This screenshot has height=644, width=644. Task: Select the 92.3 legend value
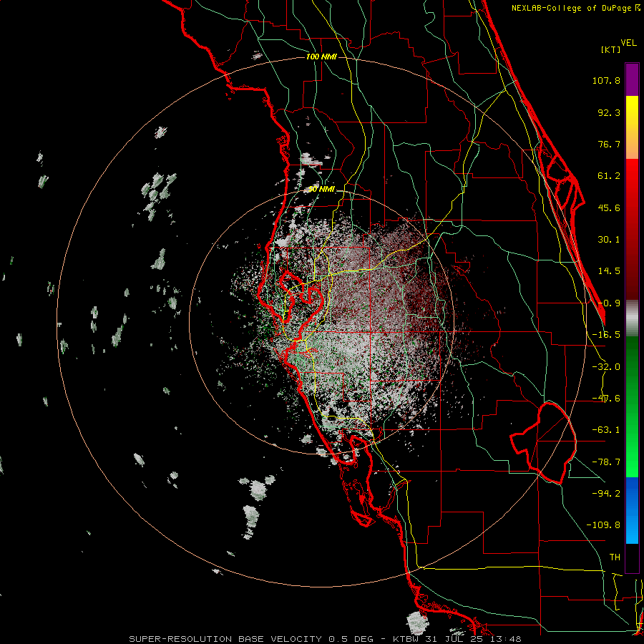pyautogui.click(x=609, y=112)
